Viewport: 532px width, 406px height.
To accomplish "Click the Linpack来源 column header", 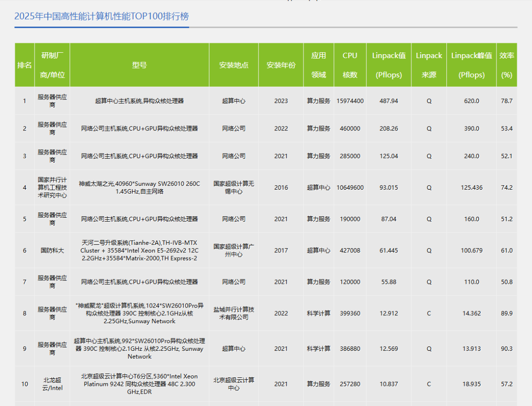I will coord(429,65).
